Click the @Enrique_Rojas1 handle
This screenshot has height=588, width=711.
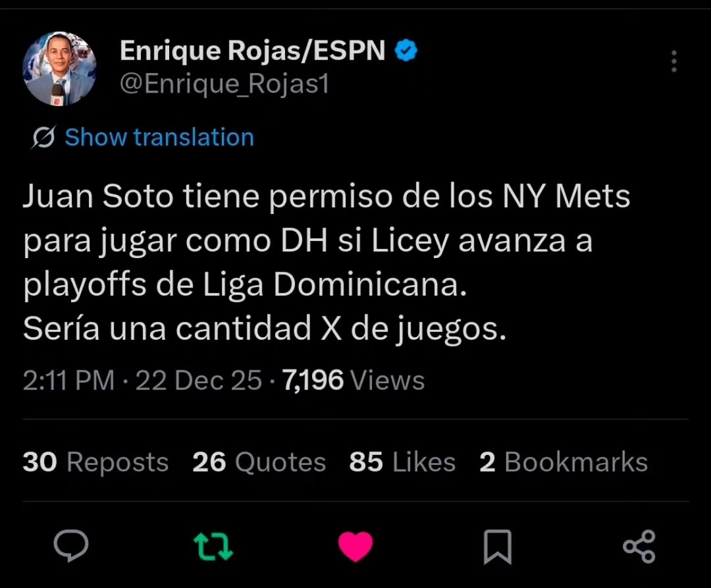224,84
